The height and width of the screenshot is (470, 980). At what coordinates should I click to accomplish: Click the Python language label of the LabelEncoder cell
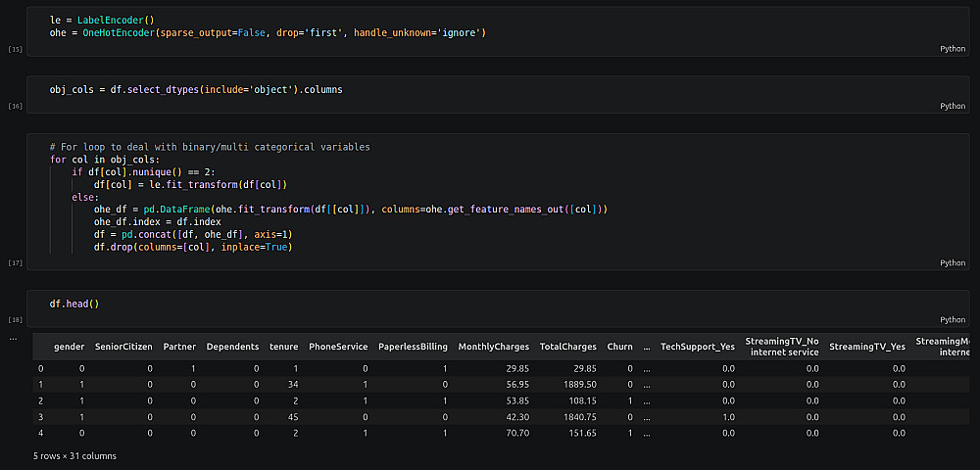click(x=952, y=48)
